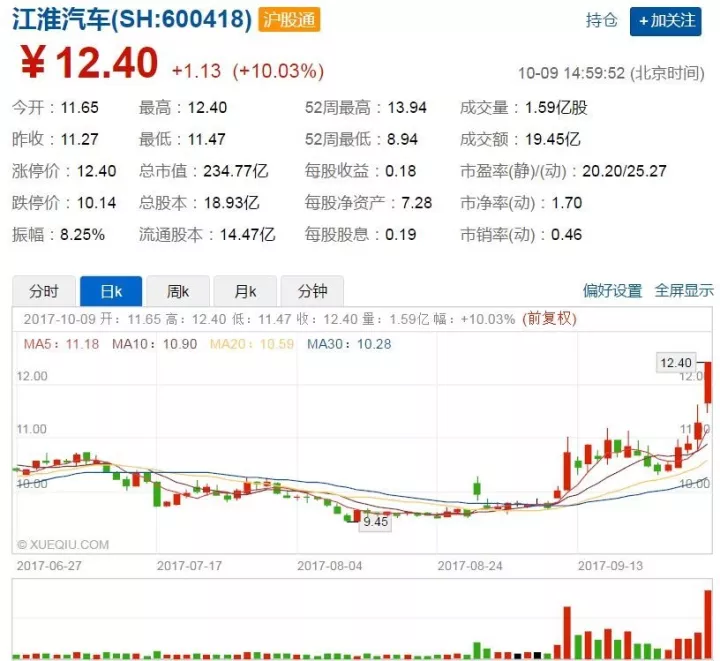
Task: Click the 流通股本 14.47亿 value
Action: coord(247,235)
